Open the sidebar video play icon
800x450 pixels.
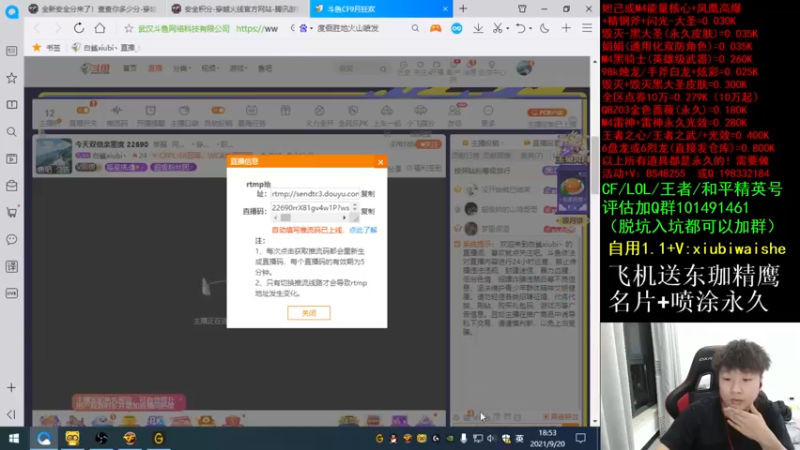(11, 159)
